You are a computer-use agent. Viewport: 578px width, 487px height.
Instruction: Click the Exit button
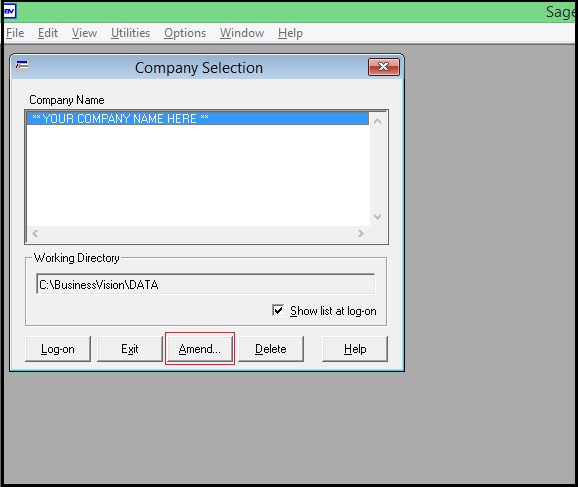[x=130, y=349]
